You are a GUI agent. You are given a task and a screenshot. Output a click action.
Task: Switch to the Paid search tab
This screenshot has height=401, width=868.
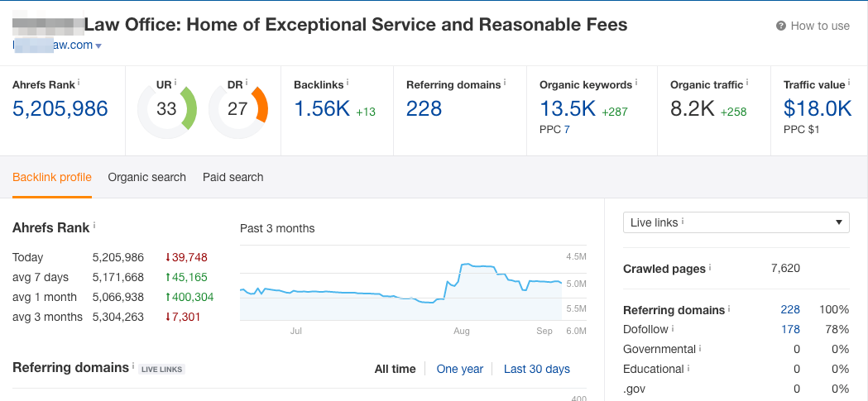pyautogui.click(x=233, y=177)
